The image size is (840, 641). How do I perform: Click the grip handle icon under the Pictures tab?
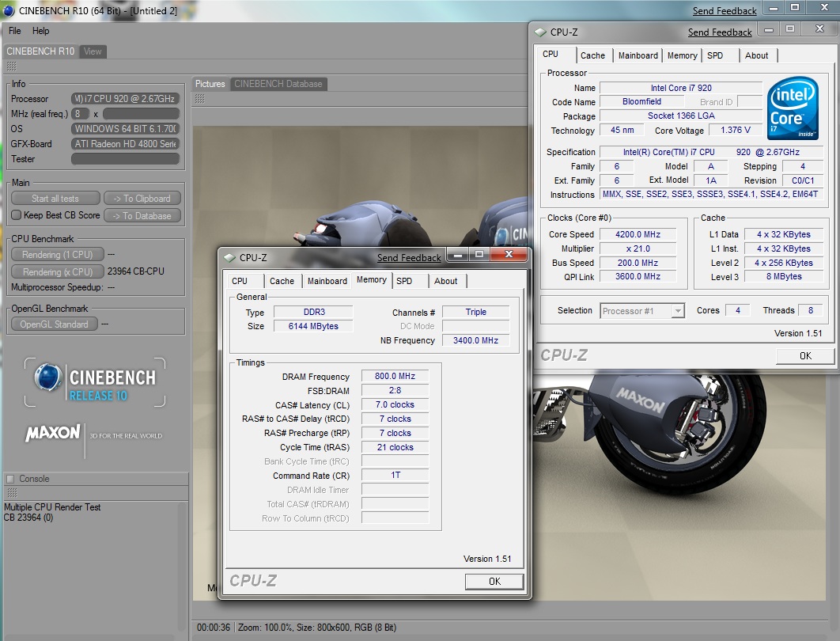[x=200, y=99]
